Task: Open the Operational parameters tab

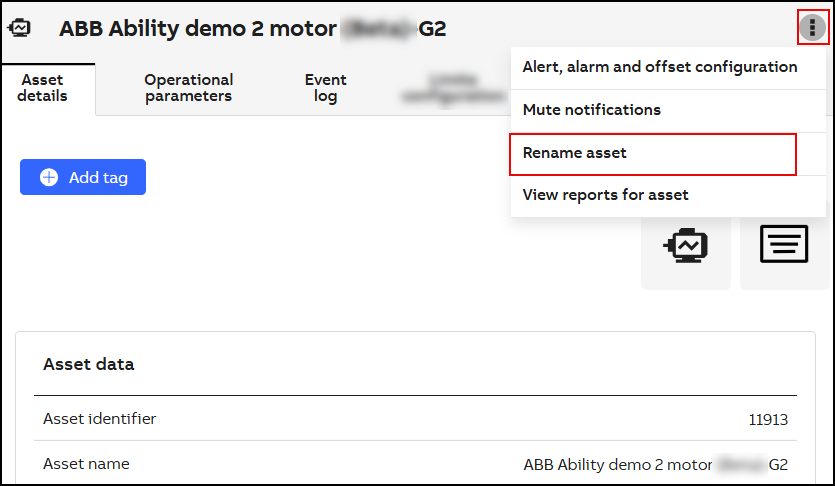Action: pos(188,88)
